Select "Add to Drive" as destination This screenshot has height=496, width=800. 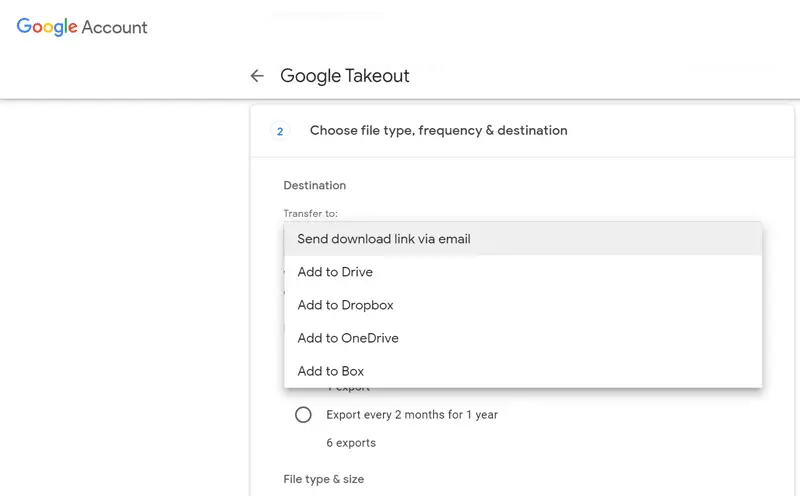pyautogui.click(x=335, y=272)
